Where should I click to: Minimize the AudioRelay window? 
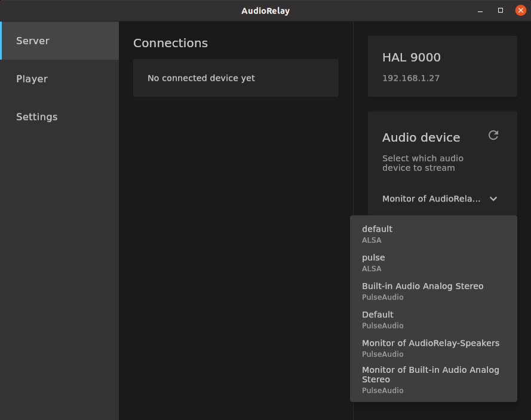[481, 10]
